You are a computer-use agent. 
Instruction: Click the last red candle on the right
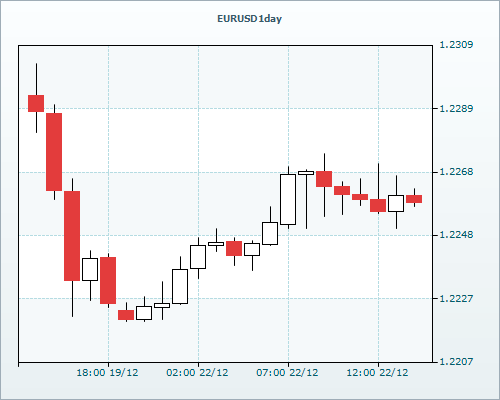414,199
